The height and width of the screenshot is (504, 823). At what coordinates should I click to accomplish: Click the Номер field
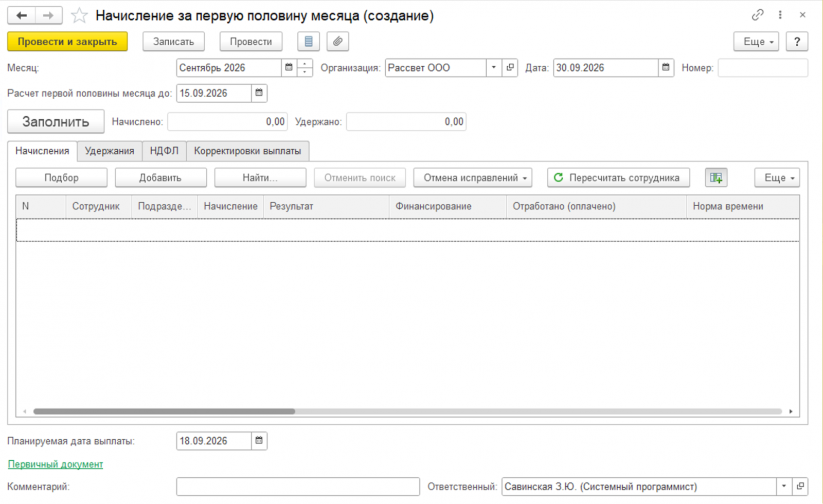(763, 67)
